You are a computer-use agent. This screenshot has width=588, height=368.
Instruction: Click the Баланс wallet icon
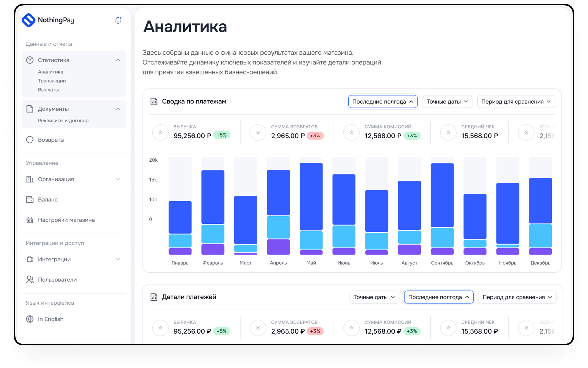(x=30, y=199)
